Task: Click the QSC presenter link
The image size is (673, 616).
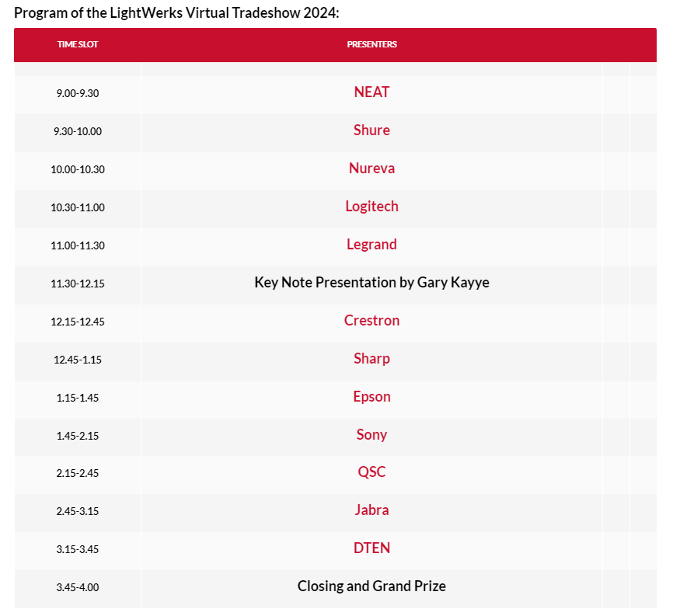Action: 371,472
